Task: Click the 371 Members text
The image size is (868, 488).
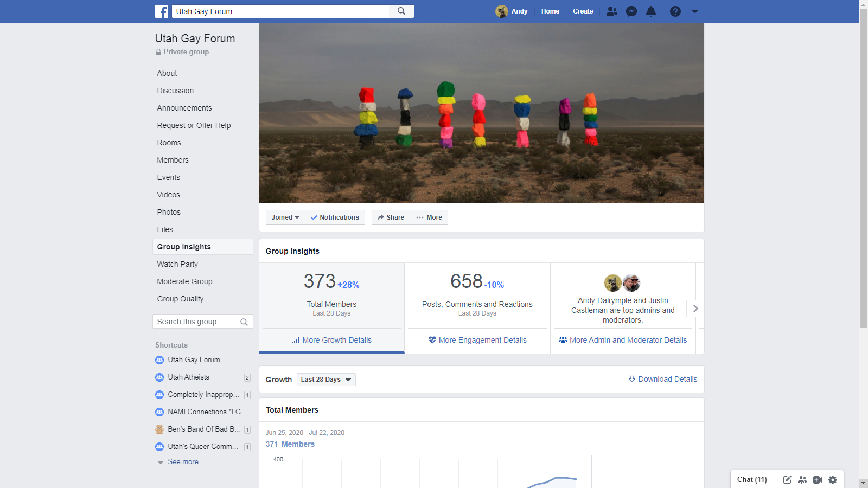Action: pyautogui.click(x=290, y=444)
